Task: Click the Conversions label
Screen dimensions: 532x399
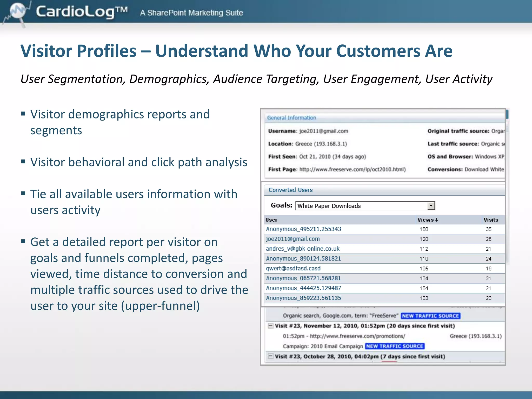Action: point(445,169)
